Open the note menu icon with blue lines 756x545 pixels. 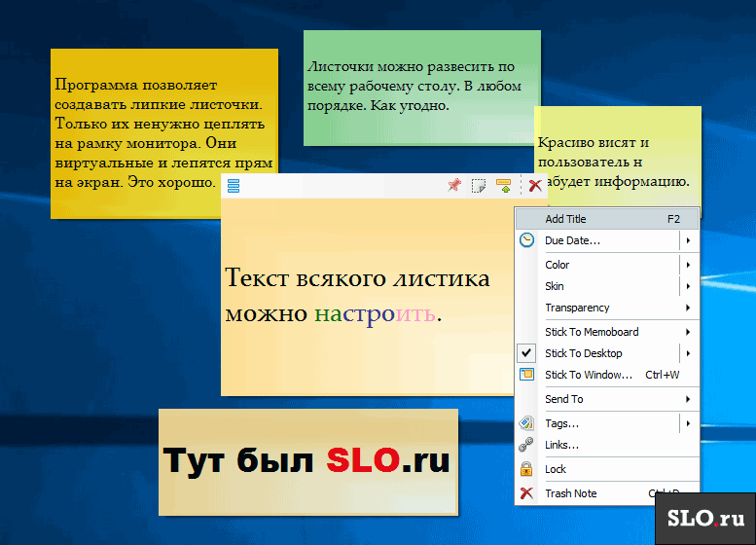tap(234, 186)
